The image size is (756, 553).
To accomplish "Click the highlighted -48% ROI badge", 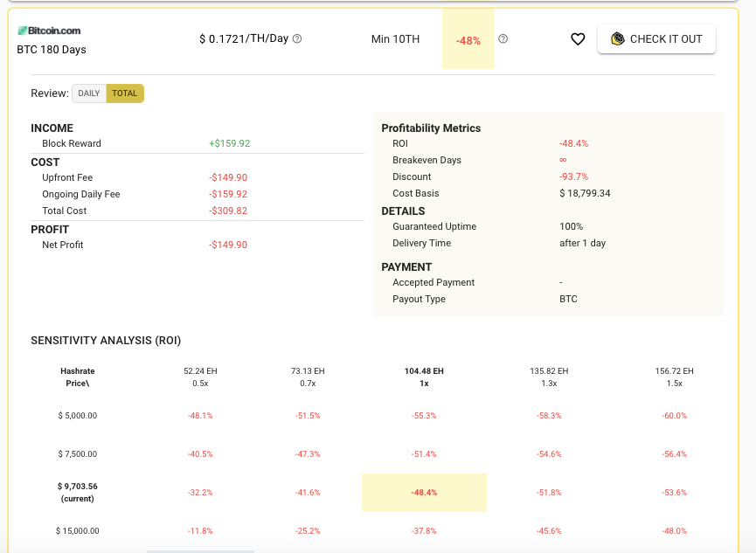I will [468, 39].
